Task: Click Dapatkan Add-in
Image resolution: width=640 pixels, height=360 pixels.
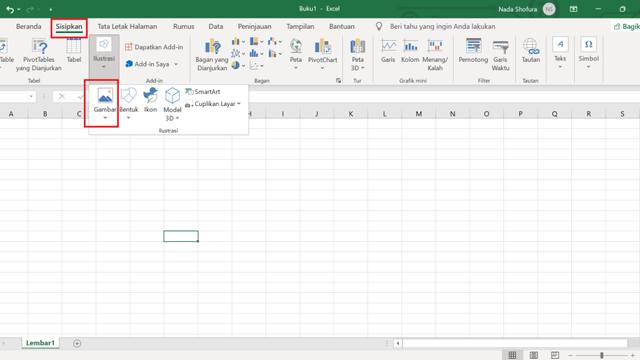Action: point(154,47)
